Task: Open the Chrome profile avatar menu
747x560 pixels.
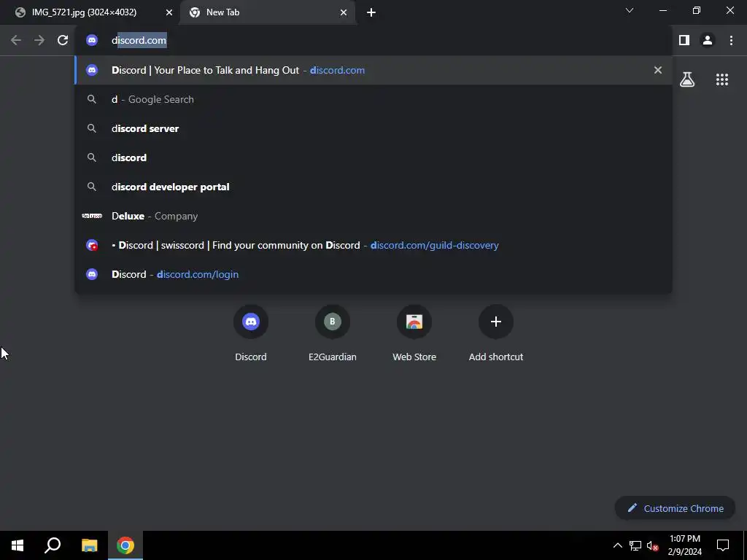Action: (708, 41)
